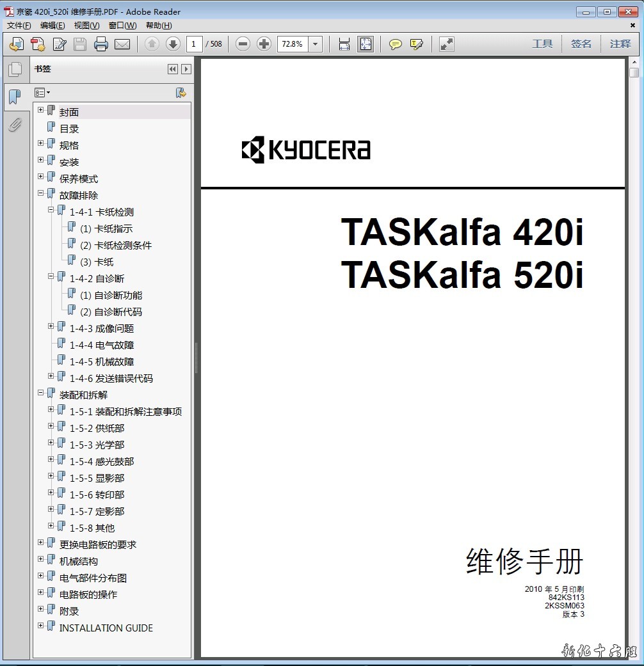Click the zoom out minus button
Screen dimensions: 644x666
click(243, 44)
